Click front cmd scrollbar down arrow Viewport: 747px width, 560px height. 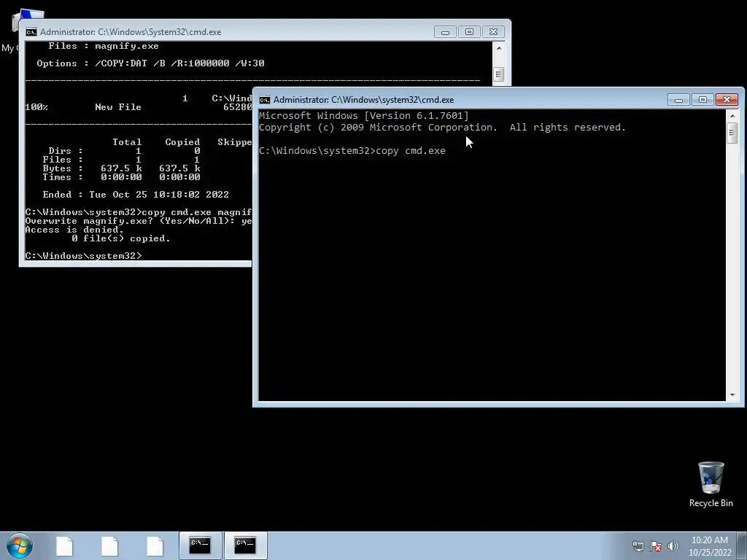pyautogui.click(x=732, y=394)
